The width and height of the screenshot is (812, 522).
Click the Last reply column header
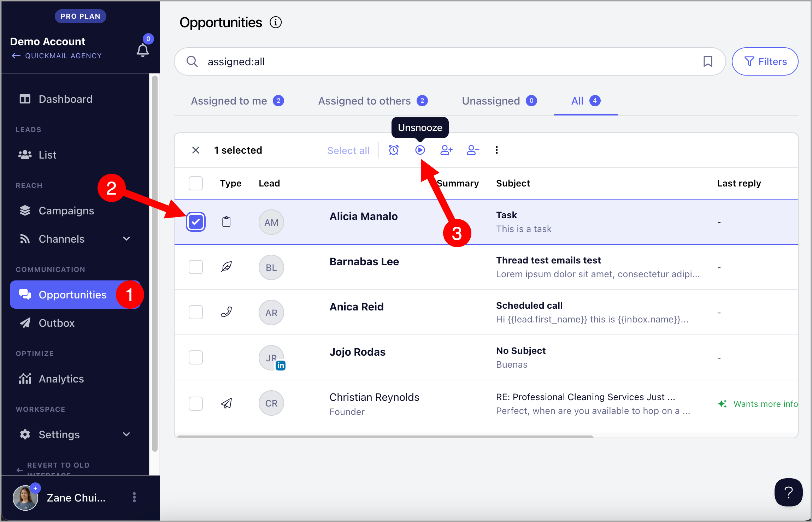click(739, 183)
